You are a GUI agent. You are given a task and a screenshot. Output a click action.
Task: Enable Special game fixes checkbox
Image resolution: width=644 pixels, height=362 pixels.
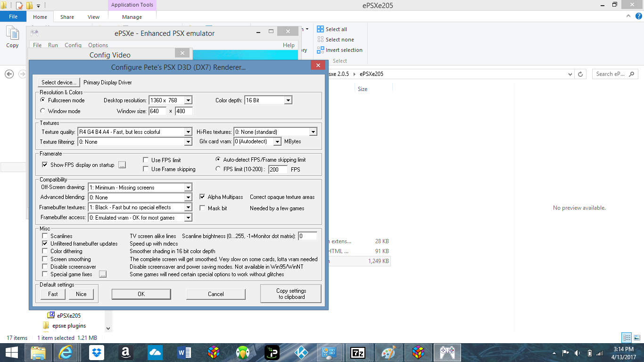pyautogui.click(x=45, y=274)
